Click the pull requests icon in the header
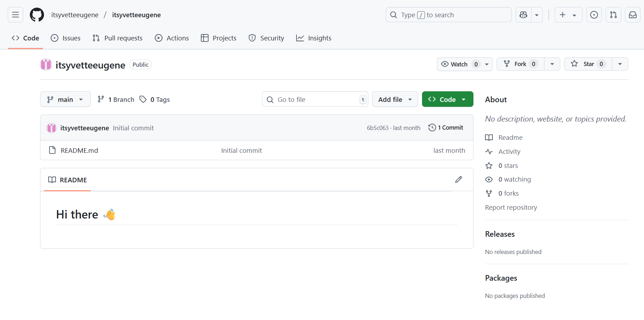This screenshot has width=644, height=320. [x=613, y=14]
